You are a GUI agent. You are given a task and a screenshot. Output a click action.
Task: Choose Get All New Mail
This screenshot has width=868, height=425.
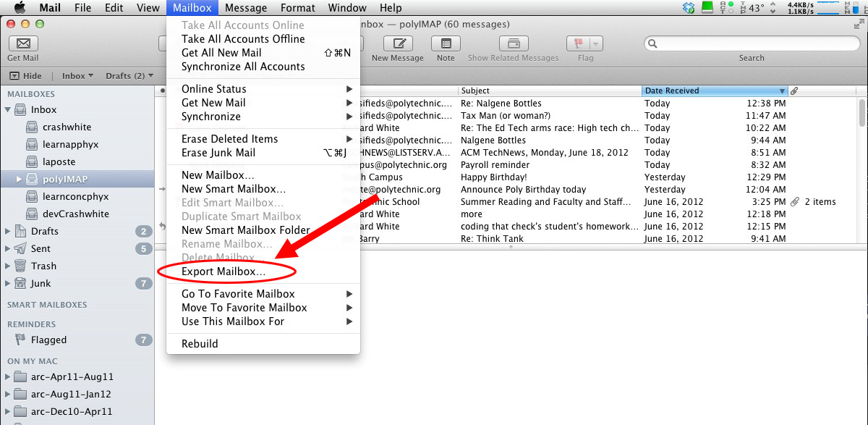pos(263,53)
